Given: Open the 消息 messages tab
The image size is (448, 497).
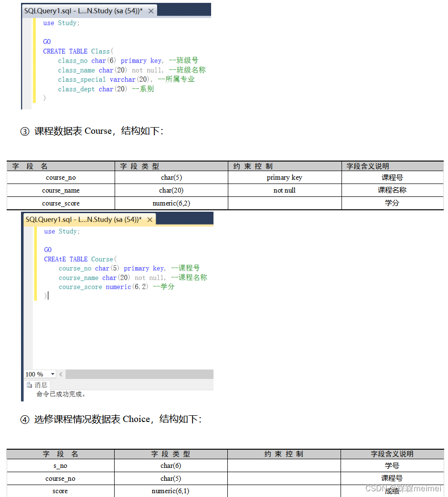Looking at the screenshot, I should click(37, 385).
